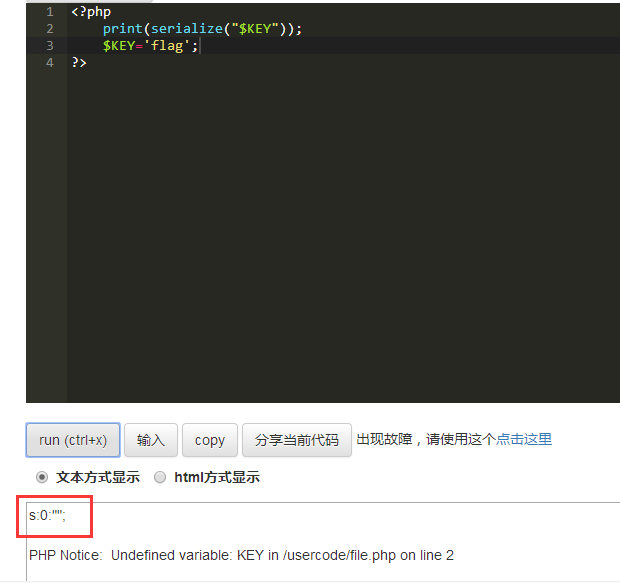Click the 'flag' string literal
The image size is (620, 583).
pyautogui.click(x=166, y=45)
